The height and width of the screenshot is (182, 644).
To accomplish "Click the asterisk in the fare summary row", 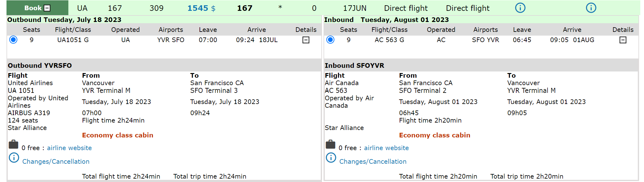I will click(280, 7).
